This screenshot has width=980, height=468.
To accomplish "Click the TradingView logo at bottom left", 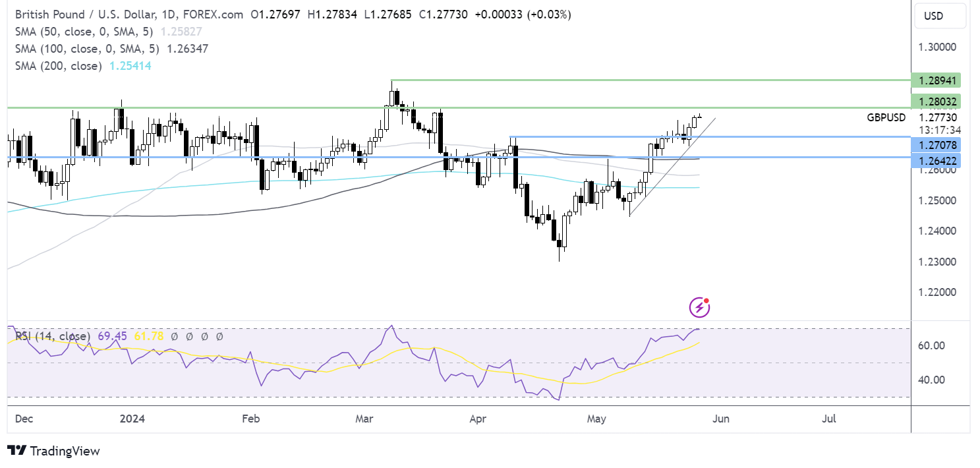I will [54, 451].
